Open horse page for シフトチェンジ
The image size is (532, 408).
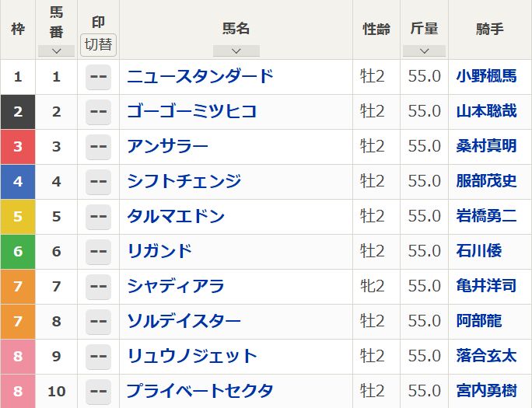pyautogui.click(x=184, y=181)
